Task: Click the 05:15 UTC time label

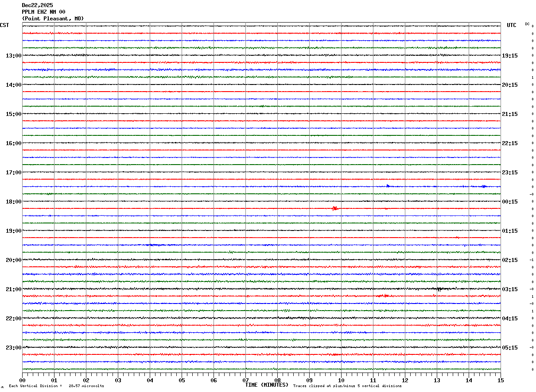Action: point(510,348)
